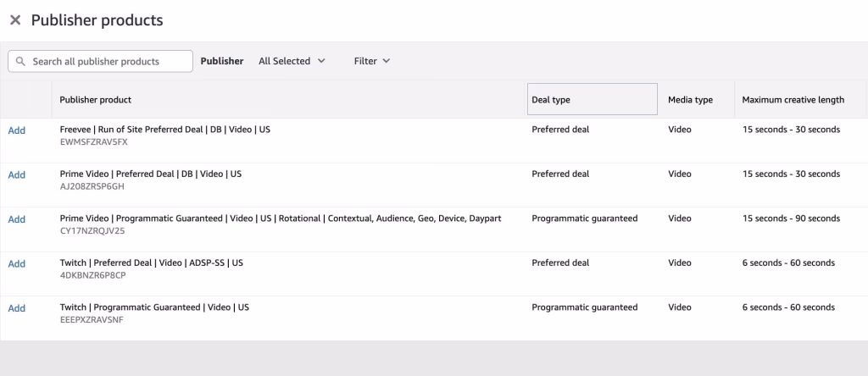Click Programmatic guaranteed cell in last Twitch row

tap(585, 307)
